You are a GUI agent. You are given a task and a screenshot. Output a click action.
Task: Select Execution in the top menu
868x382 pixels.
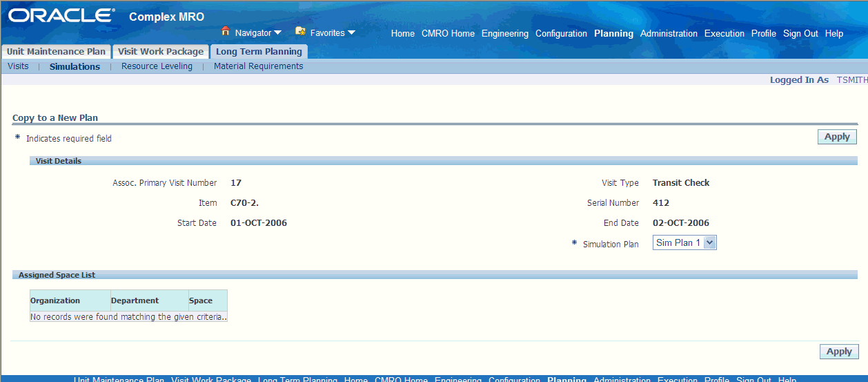click(x=724, y=33)
